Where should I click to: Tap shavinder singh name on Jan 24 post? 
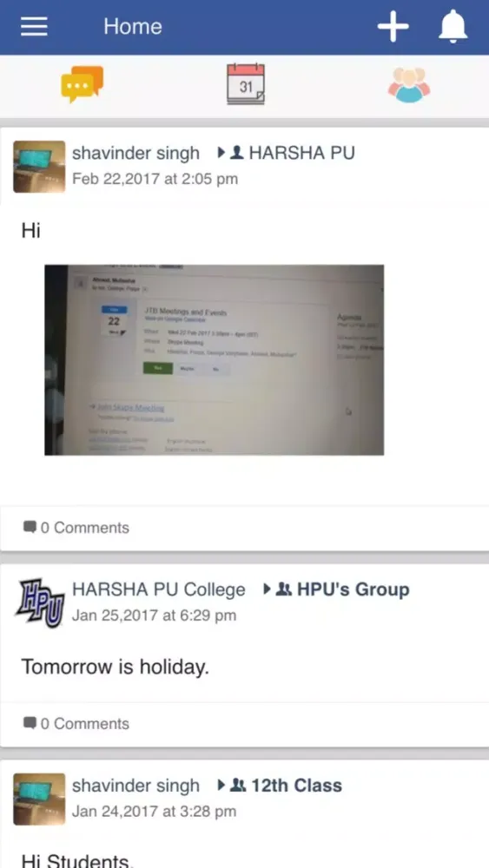click(135, 786)
